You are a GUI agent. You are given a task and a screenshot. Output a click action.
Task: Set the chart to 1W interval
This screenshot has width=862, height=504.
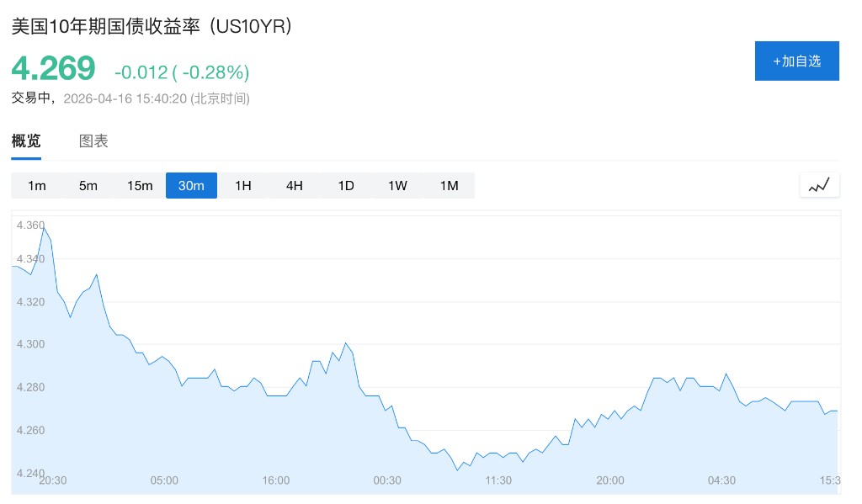pos(397,186)
